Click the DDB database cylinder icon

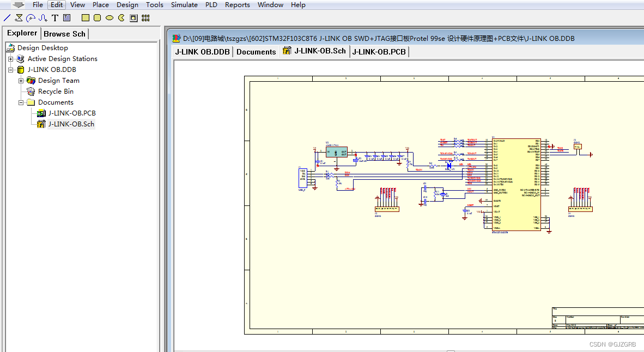point(21,70)
